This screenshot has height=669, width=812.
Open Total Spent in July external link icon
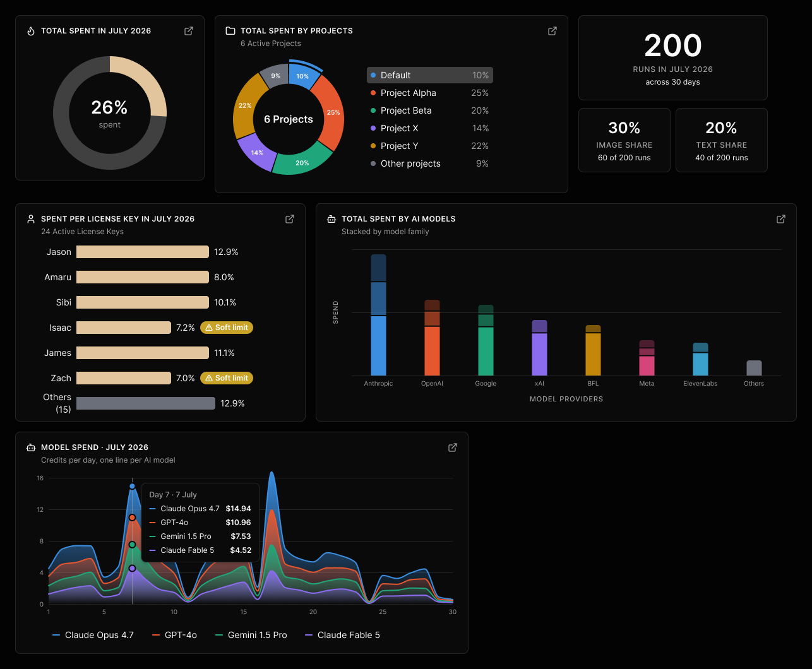(x=189, y=31)
